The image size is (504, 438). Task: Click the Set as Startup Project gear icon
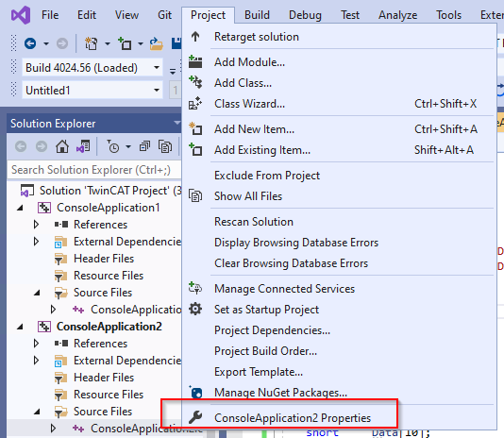click(x=195, y=310)
